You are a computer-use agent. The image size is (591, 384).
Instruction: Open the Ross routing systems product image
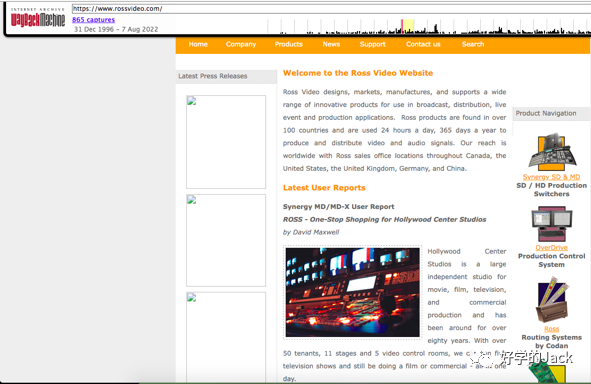[552, 300]
